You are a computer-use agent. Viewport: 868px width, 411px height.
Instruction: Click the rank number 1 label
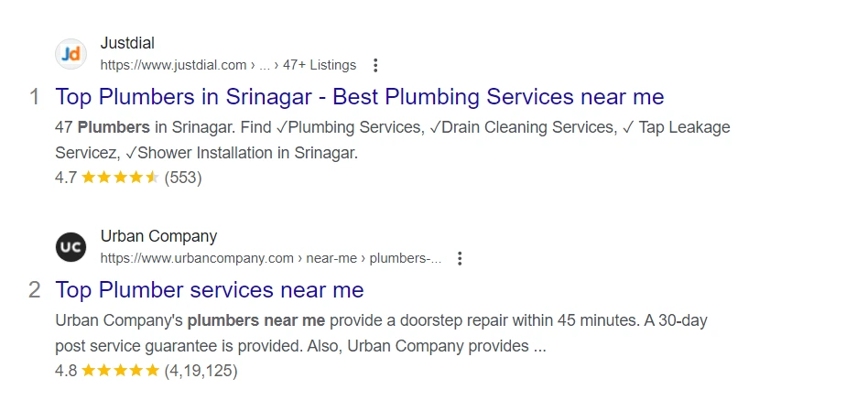(x=35, y=97)
